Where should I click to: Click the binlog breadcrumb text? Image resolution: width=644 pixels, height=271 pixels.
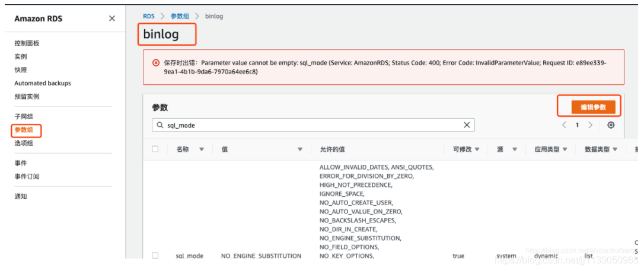coord(214,17)
